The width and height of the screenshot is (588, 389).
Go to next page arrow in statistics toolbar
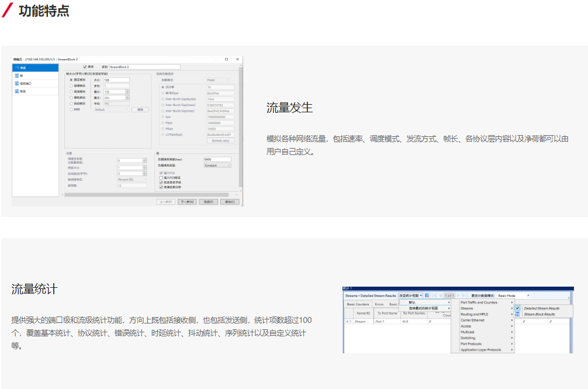(x=458, y=295)
